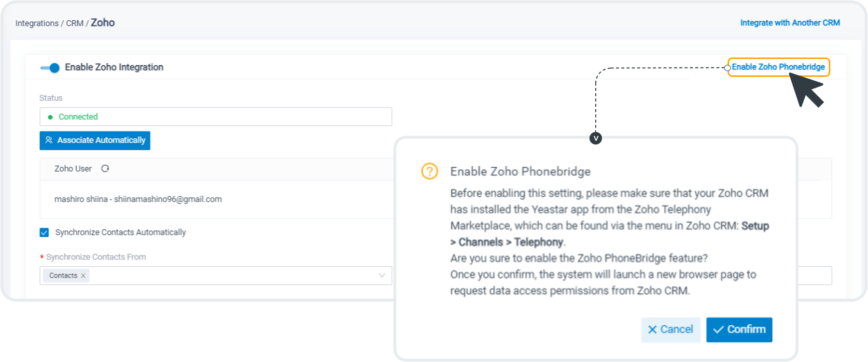Confirm enabling Zoho Phonebridge
The image size is (868, 362).
pyautogui.click(x=739, y=330)
